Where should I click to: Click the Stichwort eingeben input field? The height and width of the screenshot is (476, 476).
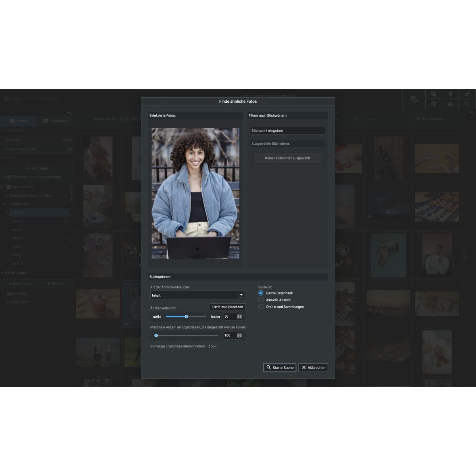(287, 131)
